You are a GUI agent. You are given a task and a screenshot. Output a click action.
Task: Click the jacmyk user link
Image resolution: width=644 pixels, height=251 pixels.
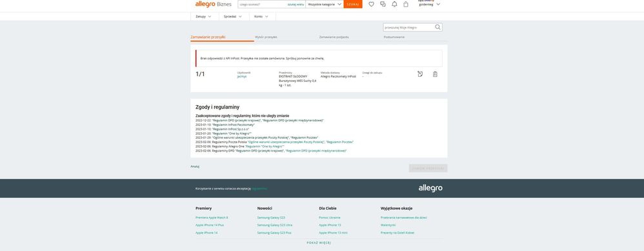click(242, 76)
